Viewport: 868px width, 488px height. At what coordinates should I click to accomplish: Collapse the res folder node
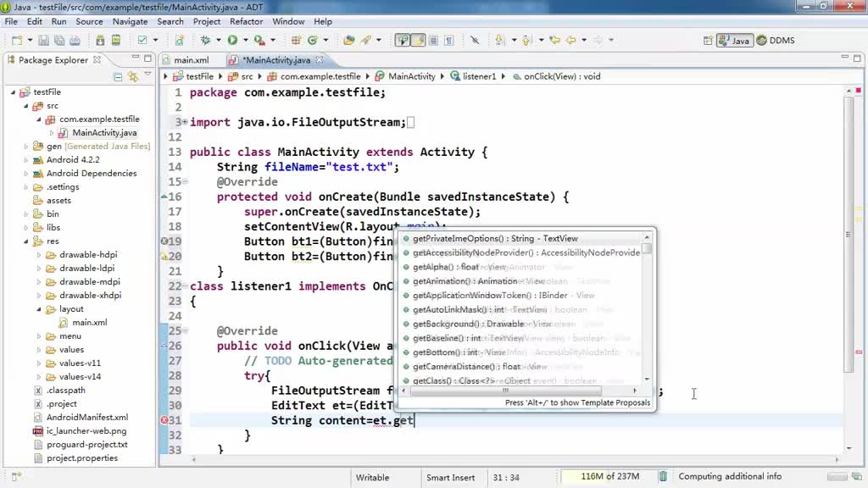point(26,241)
